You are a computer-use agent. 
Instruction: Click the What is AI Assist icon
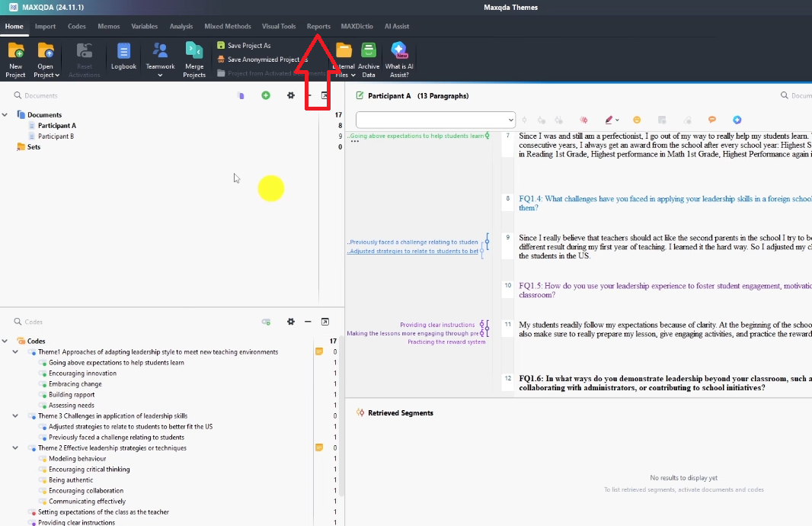[399, 52]
